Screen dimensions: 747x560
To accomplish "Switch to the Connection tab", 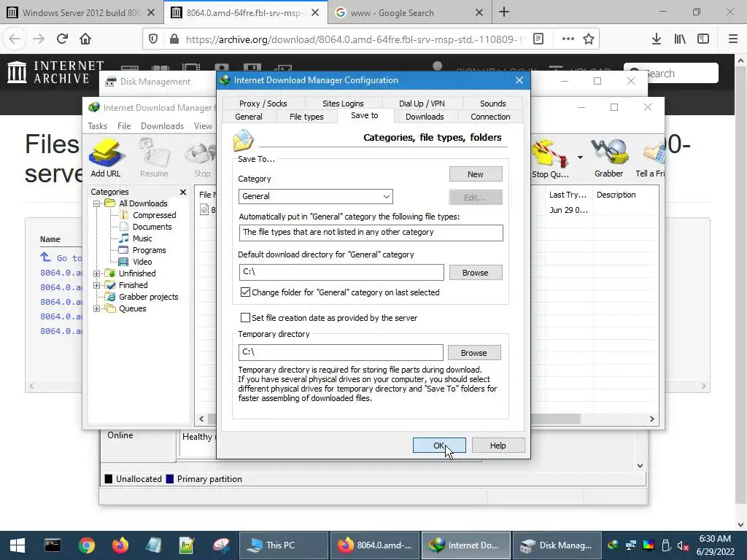I will [x=490, y=117].
